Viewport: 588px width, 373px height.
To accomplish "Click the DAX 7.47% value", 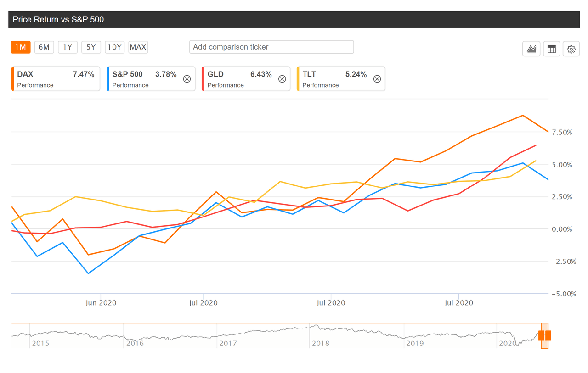I will [x=84, y=74].
